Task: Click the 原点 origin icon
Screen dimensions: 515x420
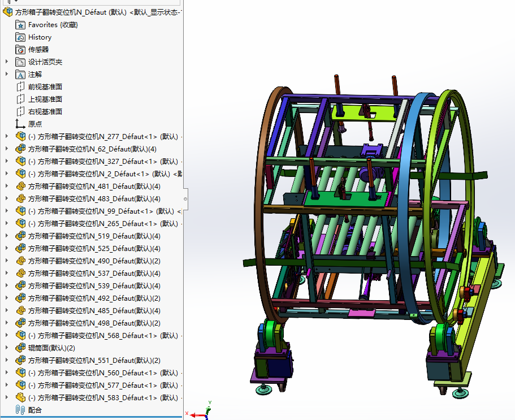Action: (x=20, y=124)
